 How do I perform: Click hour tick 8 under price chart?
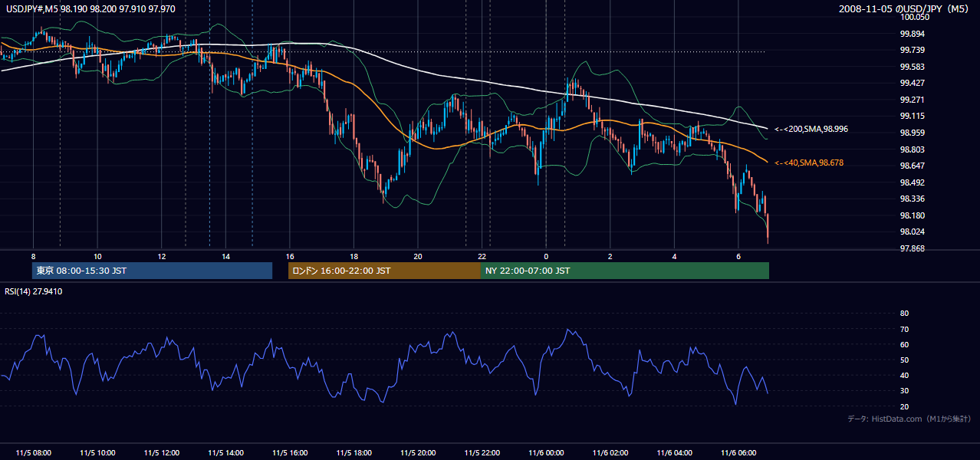[33, 256]
